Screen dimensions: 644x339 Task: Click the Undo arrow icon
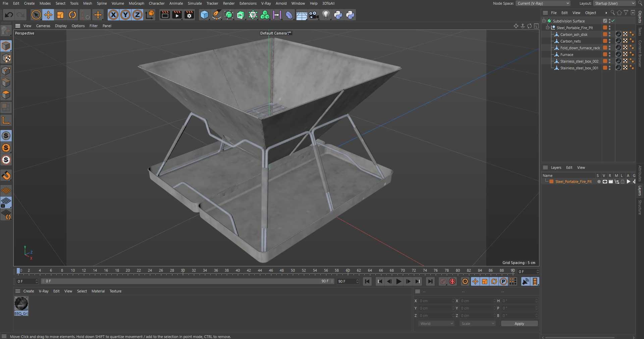(9, 15)
